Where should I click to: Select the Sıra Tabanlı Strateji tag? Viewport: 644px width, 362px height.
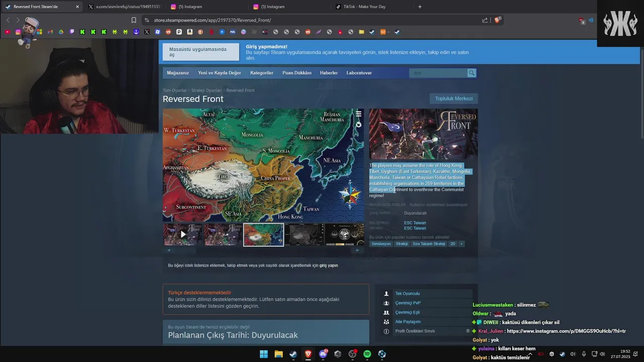pos(429,244)
